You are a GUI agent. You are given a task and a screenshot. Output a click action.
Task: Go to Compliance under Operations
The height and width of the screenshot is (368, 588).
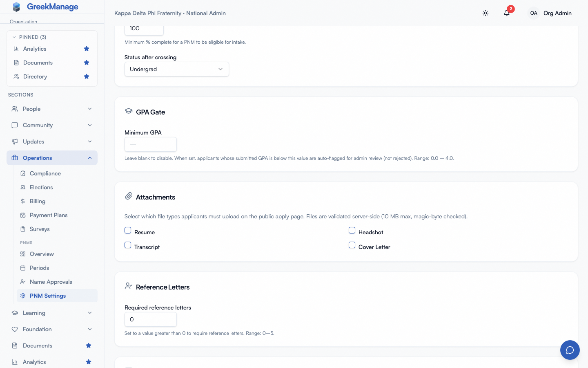[x=57, y=173]
